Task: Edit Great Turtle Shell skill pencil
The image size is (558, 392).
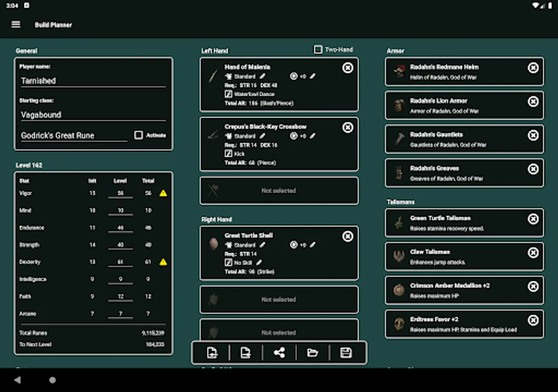Action: (259, 262)
